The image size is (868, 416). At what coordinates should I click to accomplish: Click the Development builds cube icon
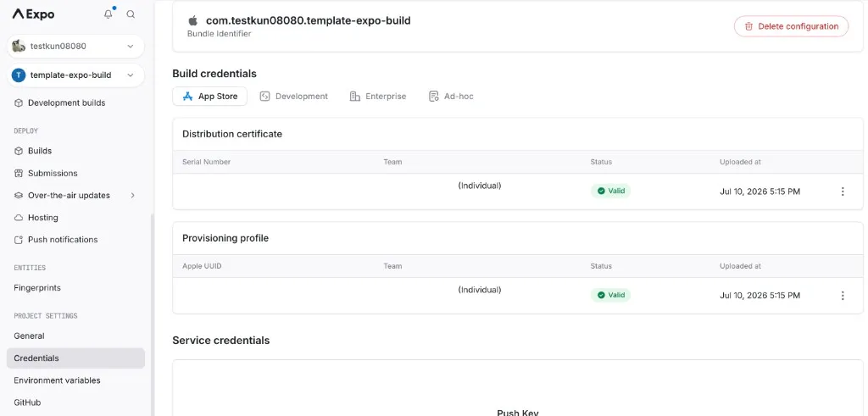[19, 103]
